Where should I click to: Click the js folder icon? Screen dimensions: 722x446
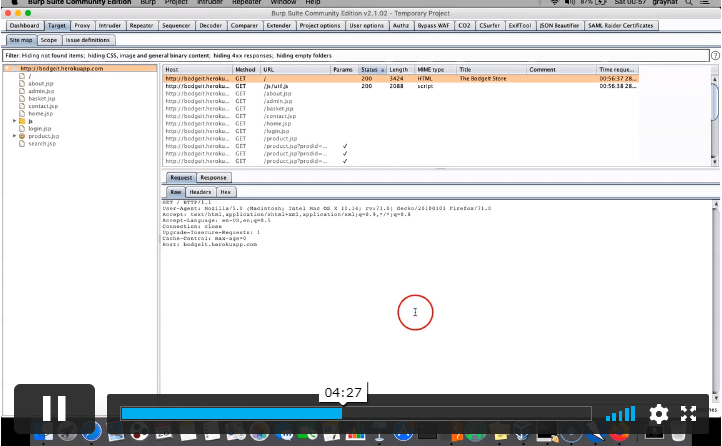22,121
